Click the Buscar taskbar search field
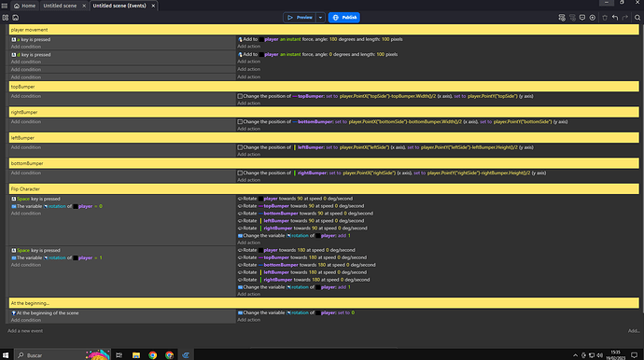This screenshot has height=360, width=644. tap(63, 355)
